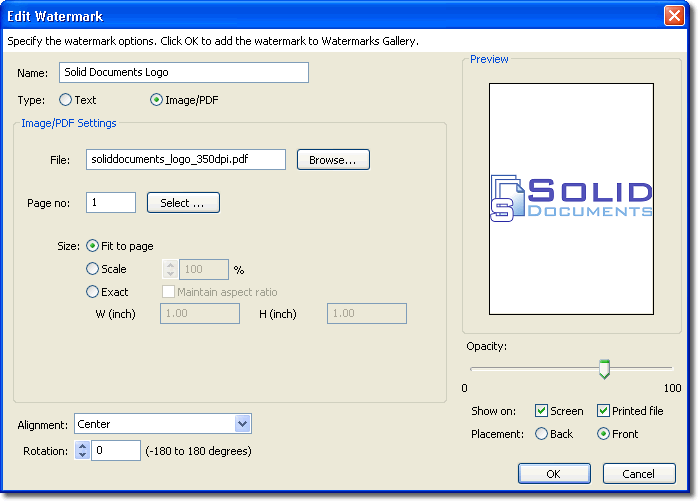Choose the Scale size option
Viewport: 700px width, 503px height.
tap(93, 269)
